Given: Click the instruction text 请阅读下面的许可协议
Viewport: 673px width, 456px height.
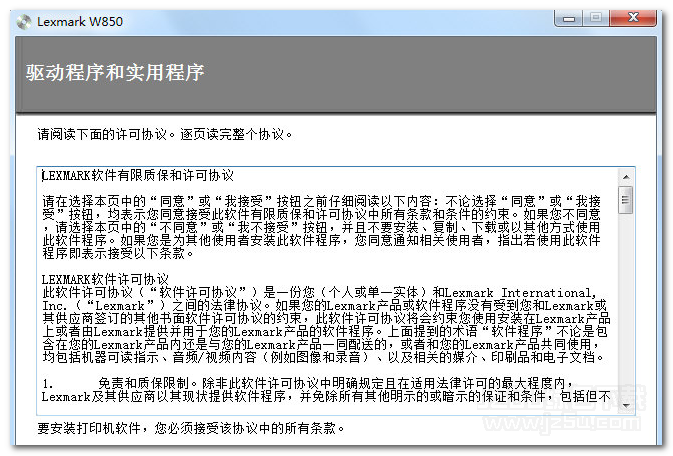Looking at the screenshot, I should (102, 134).
